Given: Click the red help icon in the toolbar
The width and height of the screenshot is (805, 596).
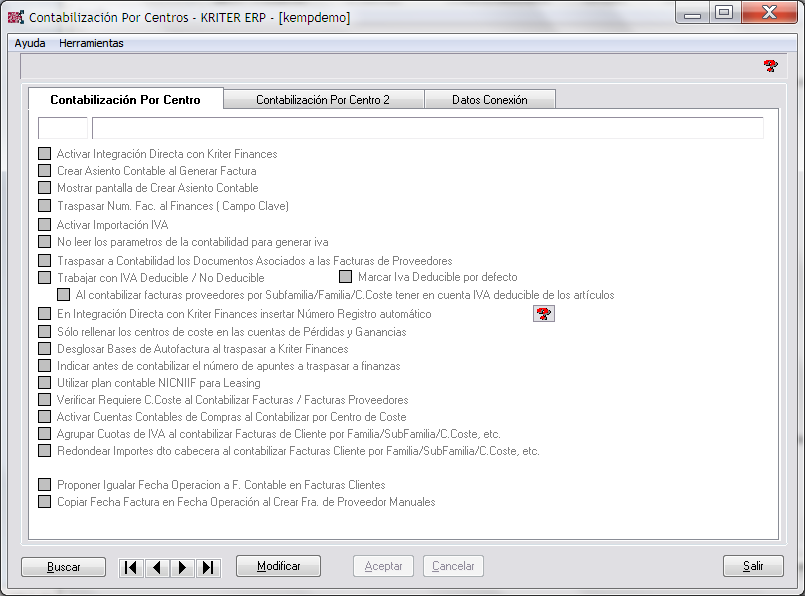Looking at the screenshot, I should click(x=770, y=66).
